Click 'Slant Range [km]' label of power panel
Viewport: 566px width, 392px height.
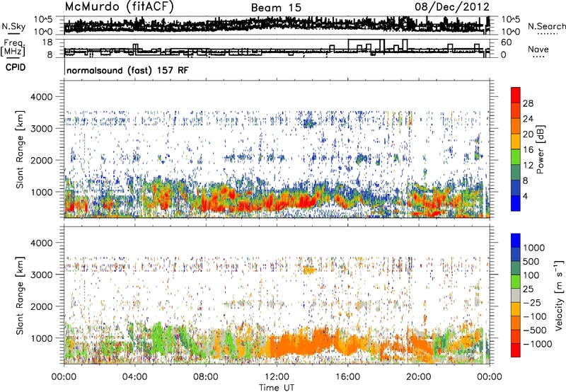pyautogui.click(x=20, y=149)
